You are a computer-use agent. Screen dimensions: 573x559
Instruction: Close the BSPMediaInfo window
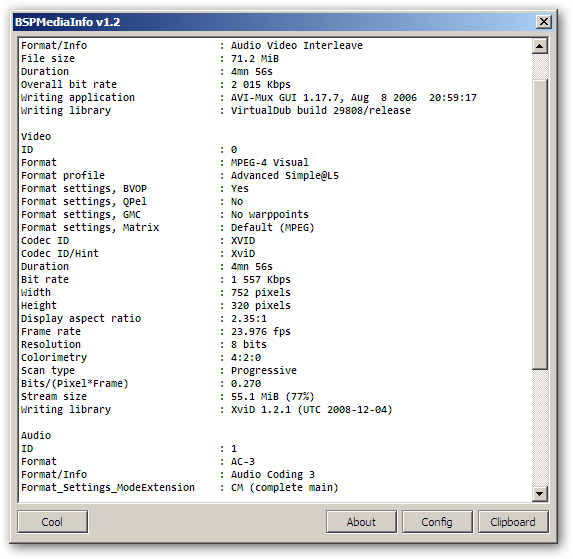click(x=543, y=22)
